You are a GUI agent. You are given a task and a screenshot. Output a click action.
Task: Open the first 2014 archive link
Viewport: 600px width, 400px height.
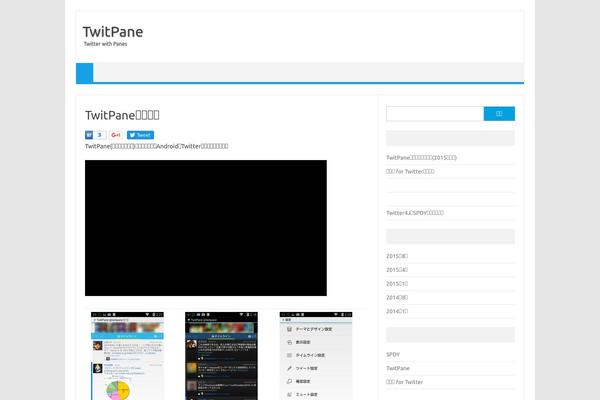(397, 297)
